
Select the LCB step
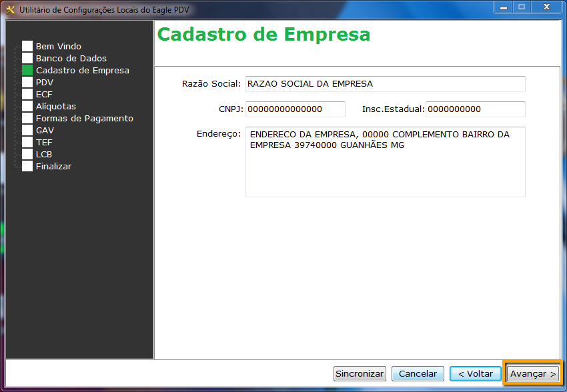tap(44, 154)
